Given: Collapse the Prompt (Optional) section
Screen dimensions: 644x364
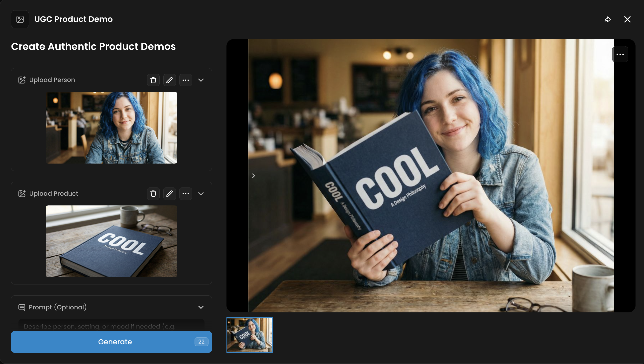Looking at the screenshot, I should pyautogui.click(x=201, y=307).
